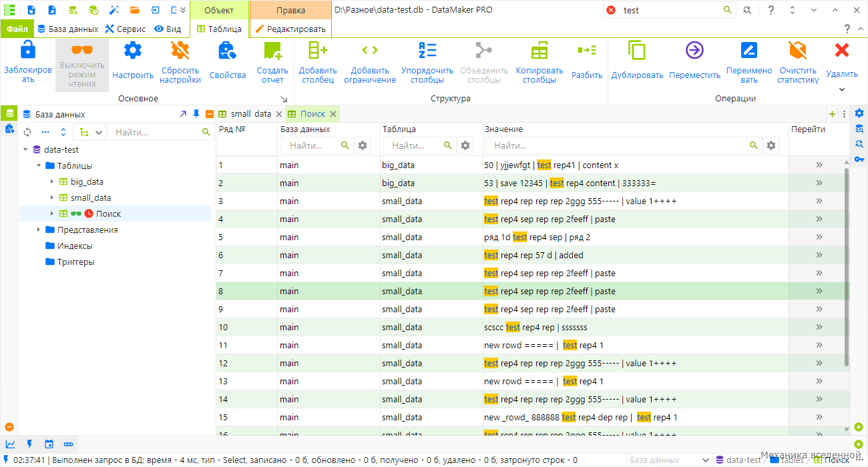Expand the Представления folder

39,229
